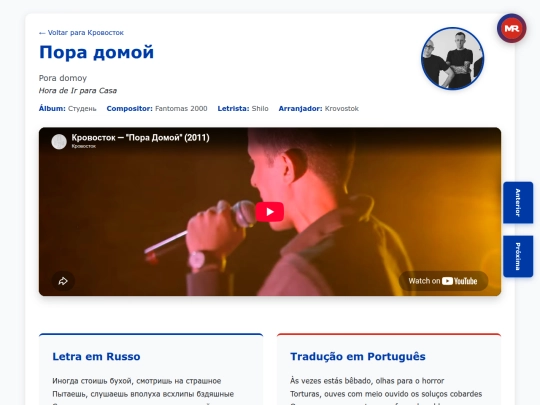This screenshot has width=540, height=405.
Task: Go to the Próxima song tab
Action: click(x=518, y=256)
